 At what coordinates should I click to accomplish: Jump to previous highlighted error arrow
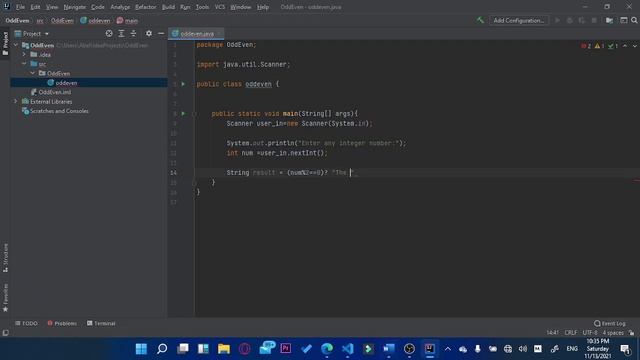pyautogui.click(x=625, y=46)
